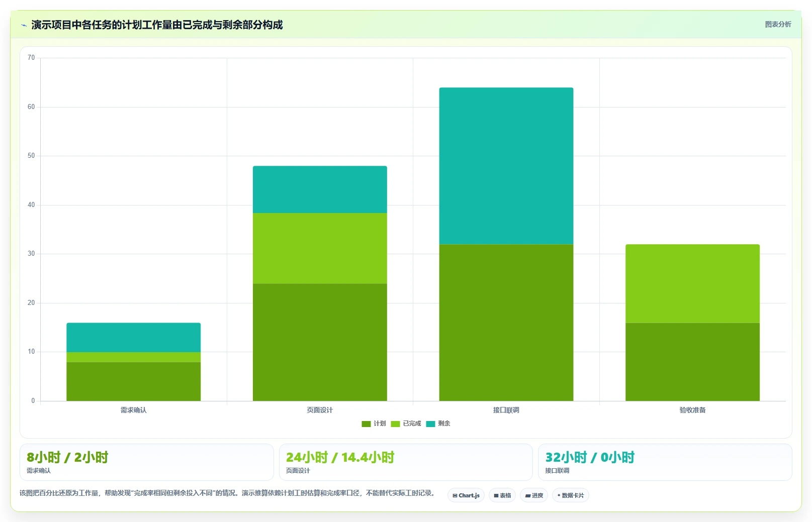The width and height of the screenshot is (812, 522).
Task: Click the 验收准备 x-axis label
Action: pos(693,410)
